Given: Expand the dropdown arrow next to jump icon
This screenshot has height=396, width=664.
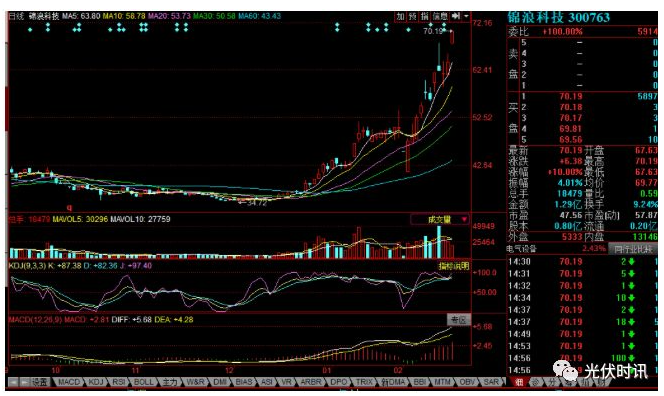Looking at the screenshot, I should [x=466, y=16].
